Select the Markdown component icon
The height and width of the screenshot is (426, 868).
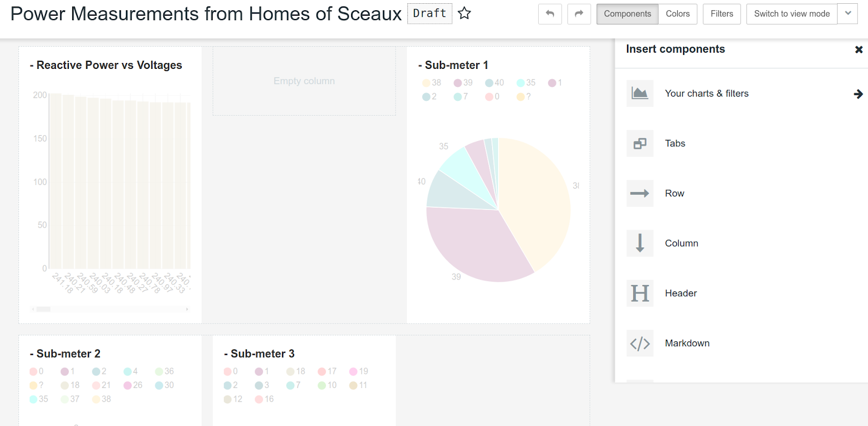click(640, 344)
